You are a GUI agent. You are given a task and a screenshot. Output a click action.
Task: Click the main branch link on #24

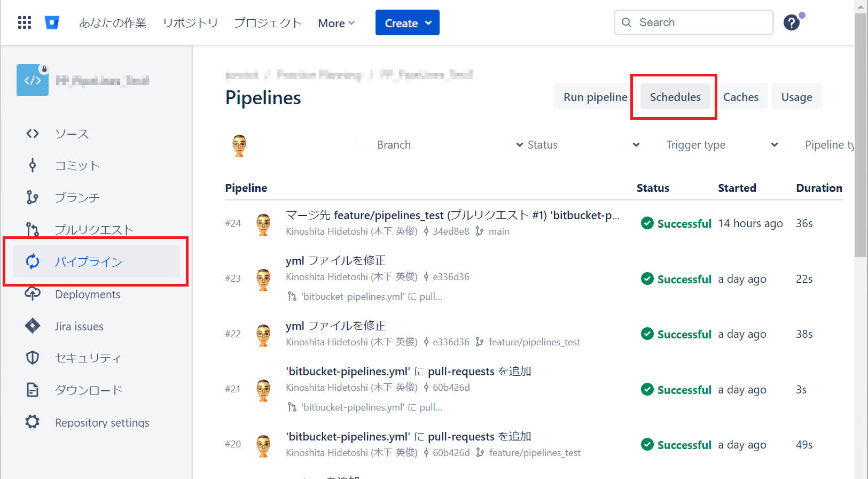(499, 231)
